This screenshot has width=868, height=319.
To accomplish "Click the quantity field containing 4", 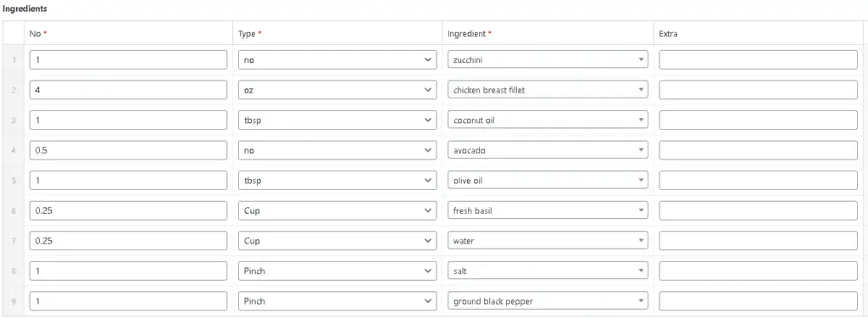I will [x=129, y=90].
